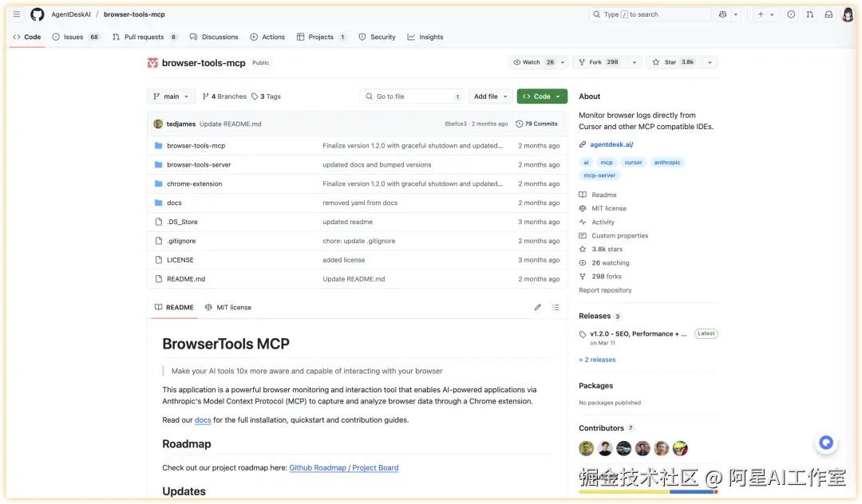
Task: Click the clock icon by 79 Commits
Action: (519, 124)
